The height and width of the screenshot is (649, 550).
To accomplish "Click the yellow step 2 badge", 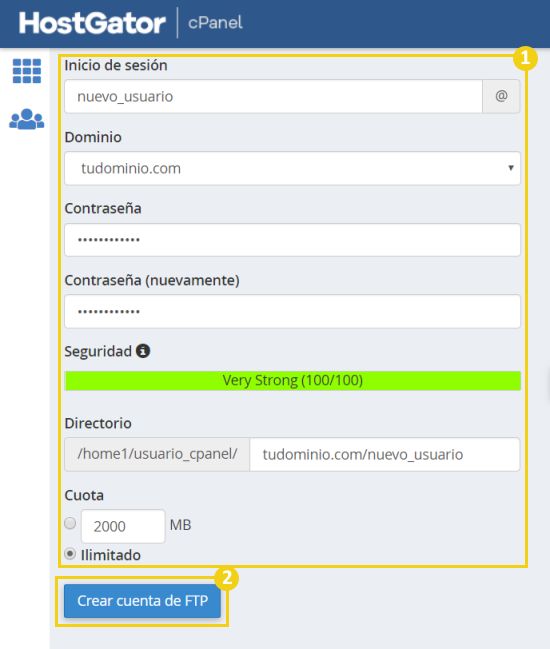I will click(227, 578).
